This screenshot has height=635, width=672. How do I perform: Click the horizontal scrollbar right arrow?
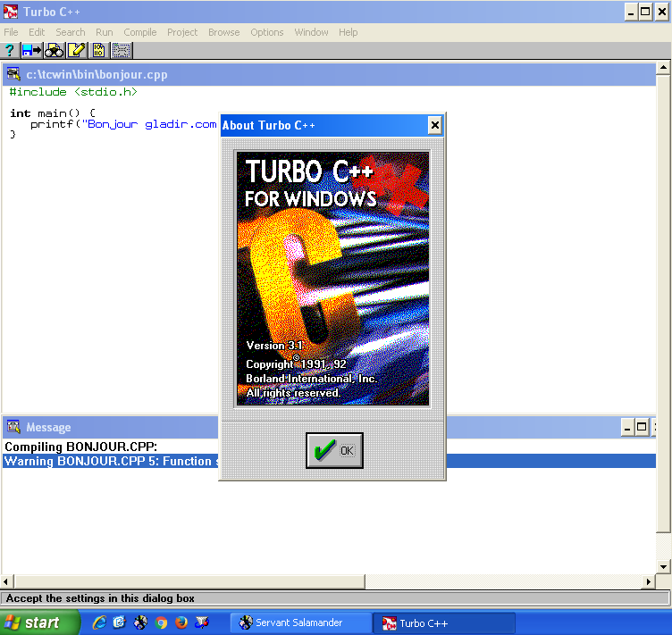point(649,581)
